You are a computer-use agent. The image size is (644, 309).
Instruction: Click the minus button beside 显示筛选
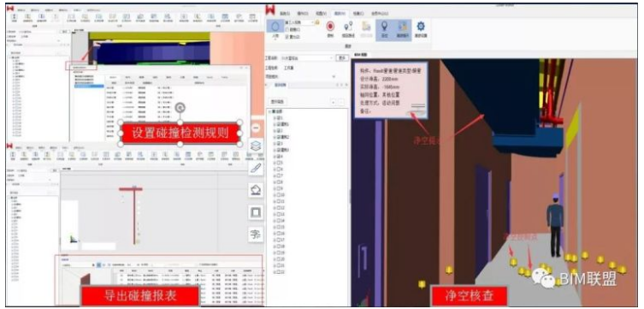(x=341, y=103)
